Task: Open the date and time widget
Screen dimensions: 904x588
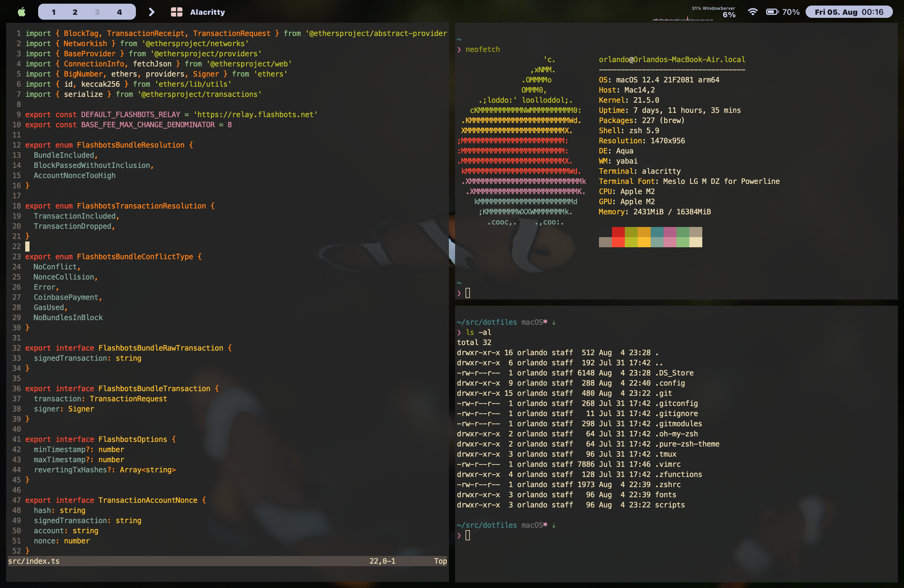Action: tap(849, 12)
